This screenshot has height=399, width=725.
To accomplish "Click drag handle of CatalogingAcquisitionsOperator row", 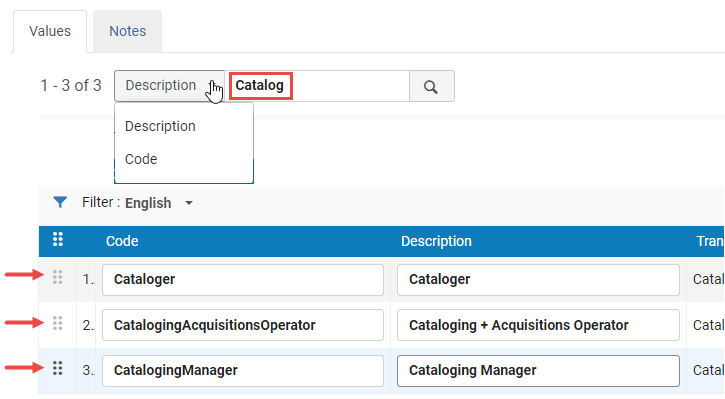I will click(x=57, y=323).
